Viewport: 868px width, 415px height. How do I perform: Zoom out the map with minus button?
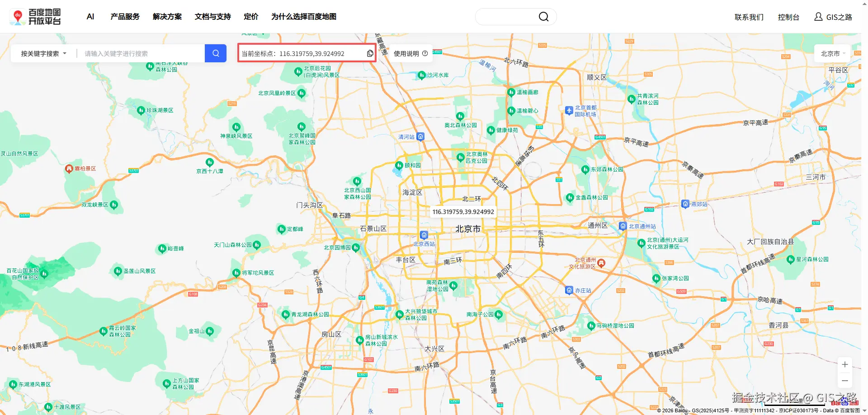click(x=845, y=381)
